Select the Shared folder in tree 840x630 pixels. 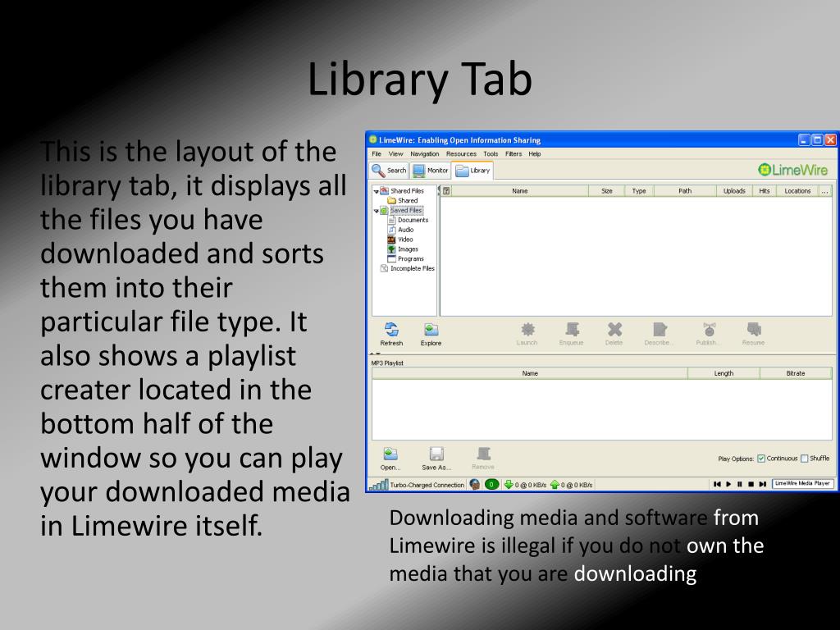(x=403, y=200)
